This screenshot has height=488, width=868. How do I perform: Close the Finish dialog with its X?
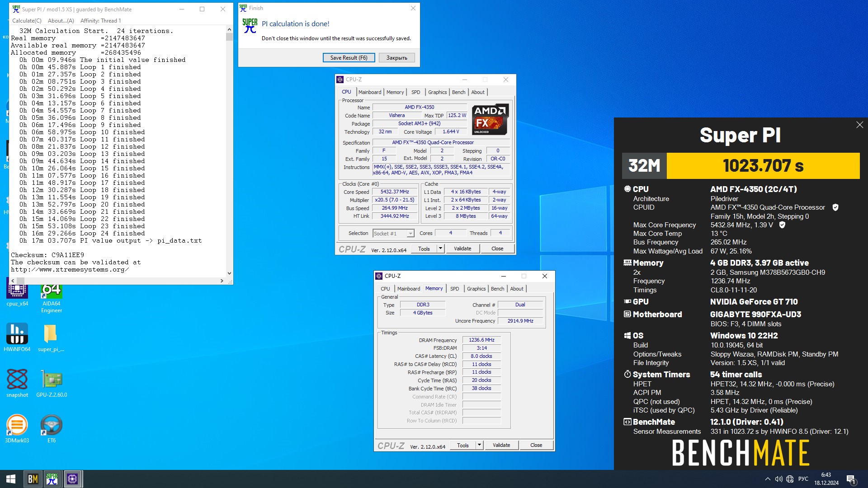coord(413,8)
